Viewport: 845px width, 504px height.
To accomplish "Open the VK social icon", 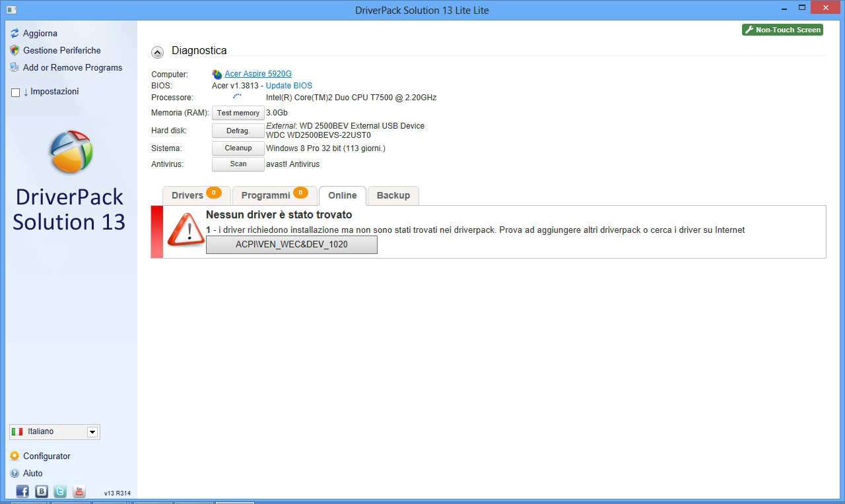I will (42, 491).
